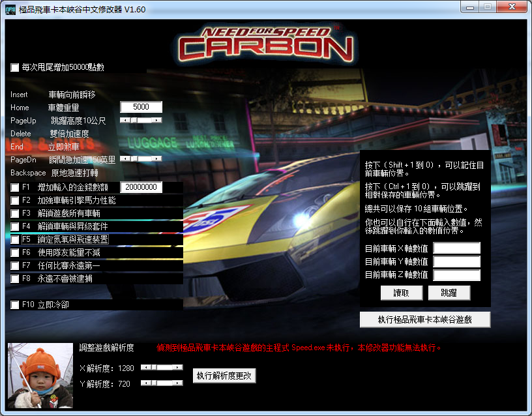Screen dimensions: 532x416
Task: Focus the 目前車輛 Z 軸數值 input box
Action: click(x=456, y=275)
